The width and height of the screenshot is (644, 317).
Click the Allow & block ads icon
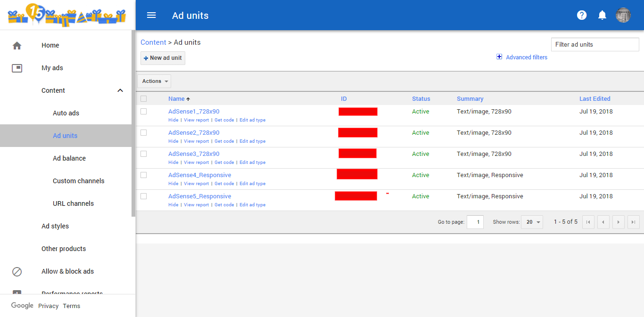click(17, 271)
